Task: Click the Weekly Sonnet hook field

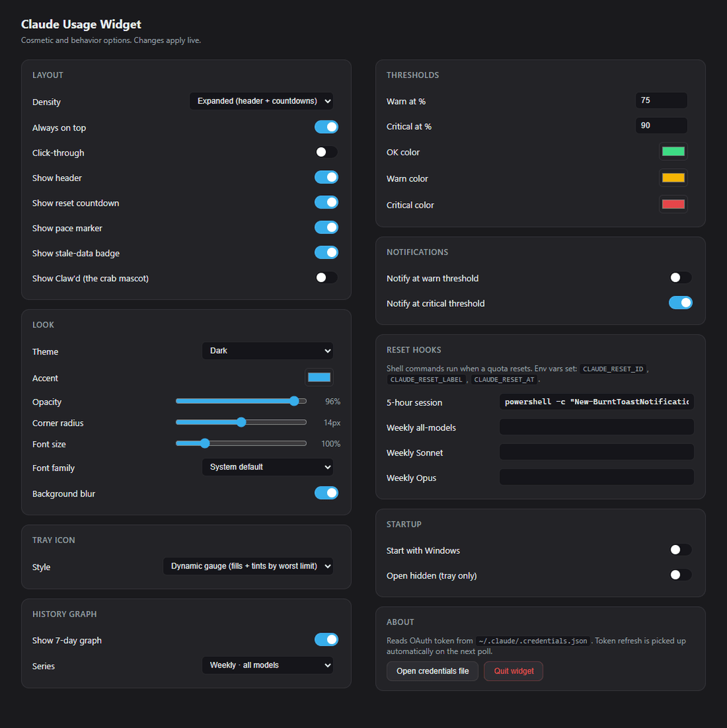Action: (x=596, y=451)
